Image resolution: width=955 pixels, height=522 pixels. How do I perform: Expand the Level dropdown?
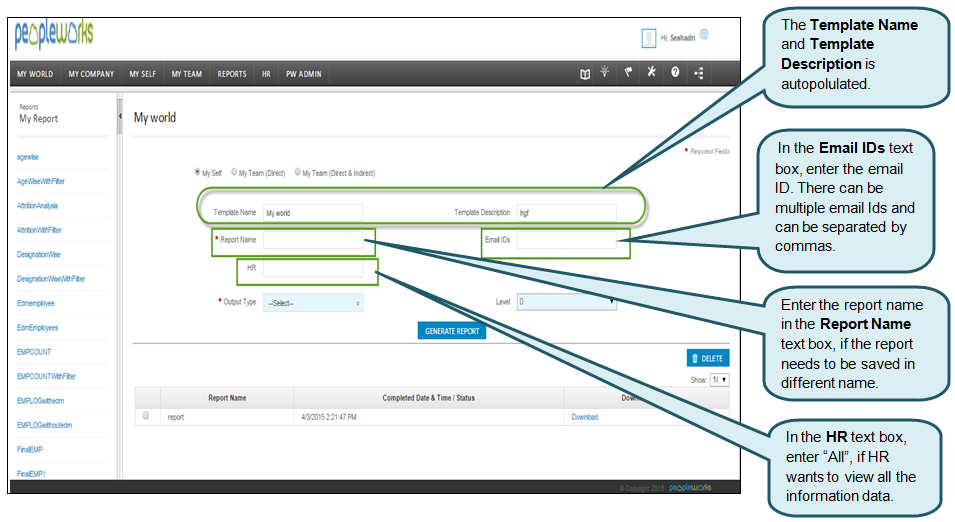tap(565, 301)
